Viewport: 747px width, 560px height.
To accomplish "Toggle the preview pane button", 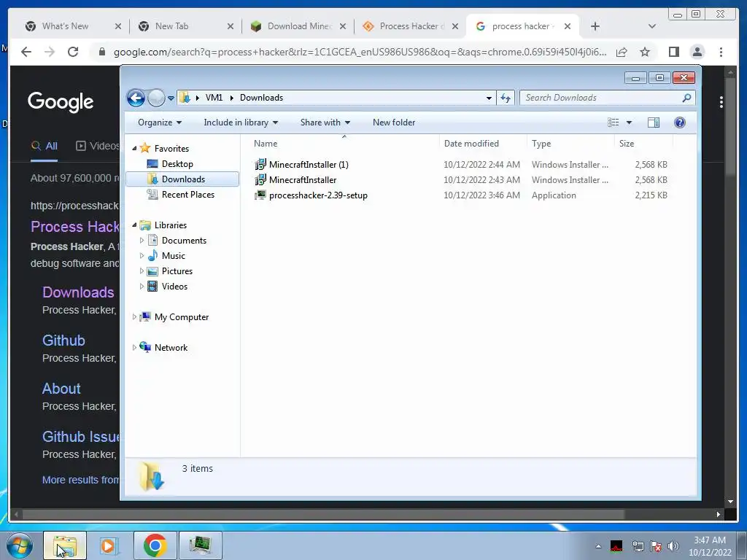I will pos(654,122).
